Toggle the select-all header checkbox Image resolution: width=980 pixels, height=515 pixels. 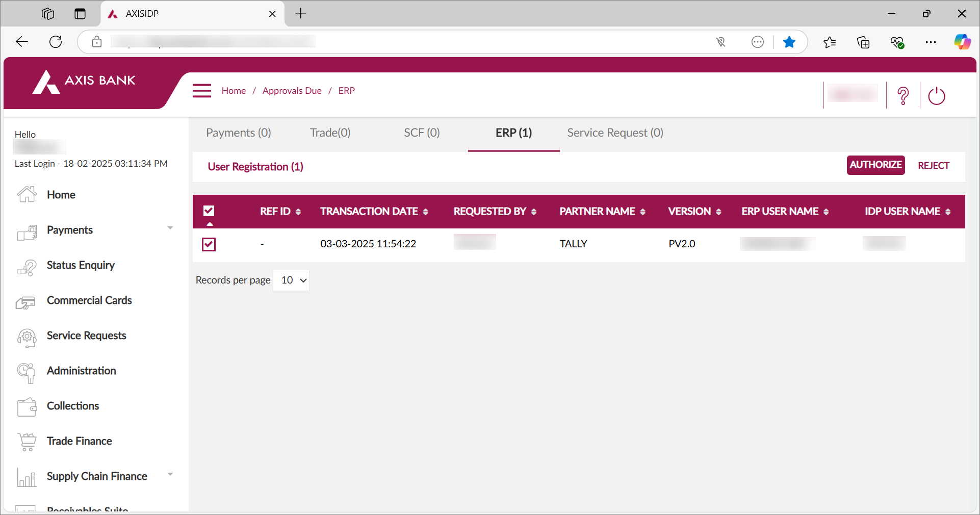209,211
